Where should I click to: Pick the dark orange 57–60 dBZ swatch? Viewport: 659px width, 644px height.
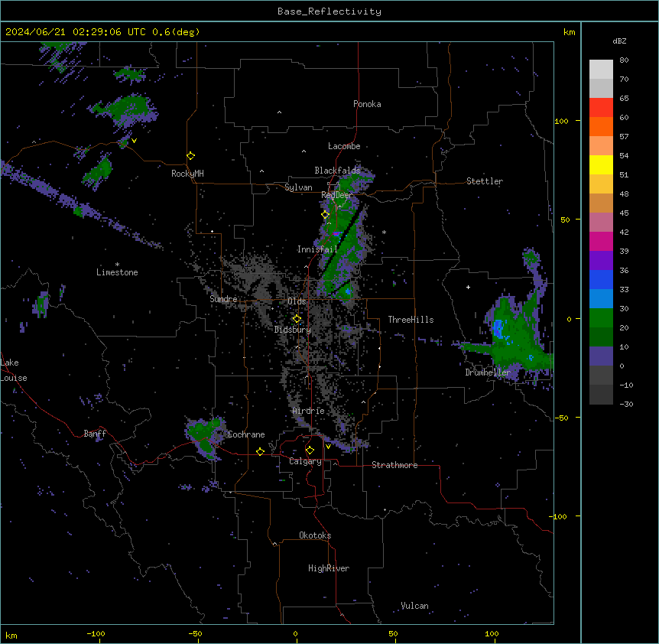coord(601,126)
